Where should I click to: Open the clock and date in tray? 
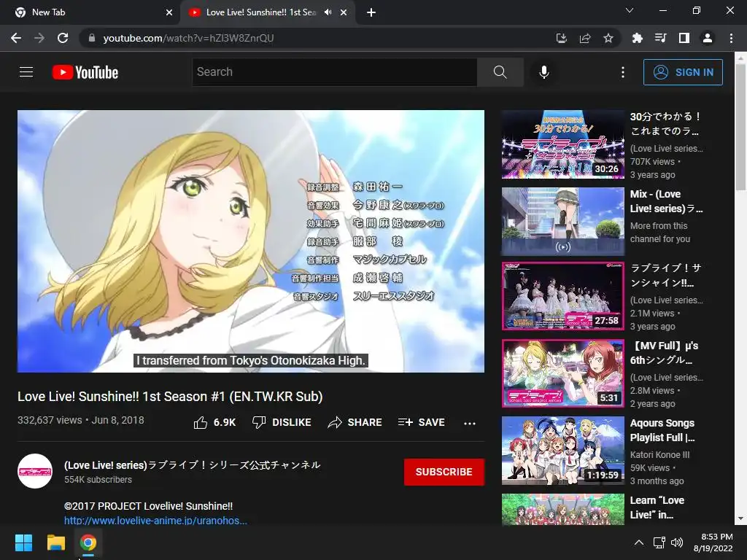coord(713,542)
